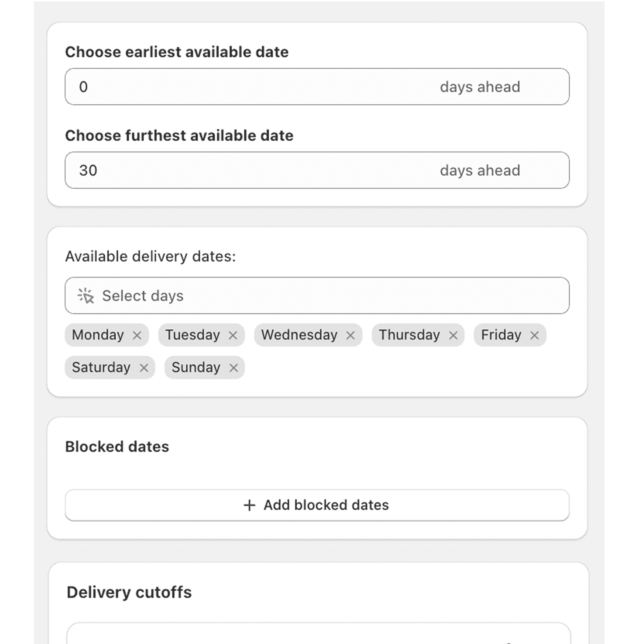Click the earliest available date input showing 0
Viewport: 644px width, 644px height.
click(x=233, y=87)
